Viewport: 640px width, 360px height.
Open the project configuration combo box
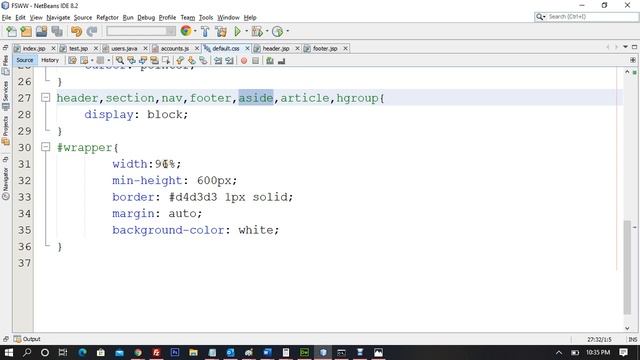pyautogui.click(x=141, y=31)
